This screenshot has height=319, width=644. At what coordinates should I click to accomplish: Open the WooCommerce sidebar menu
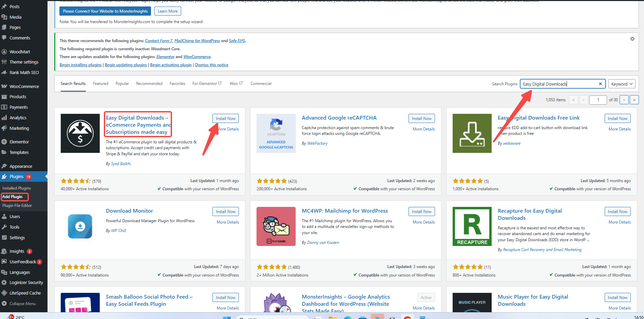tap(24, 86)
